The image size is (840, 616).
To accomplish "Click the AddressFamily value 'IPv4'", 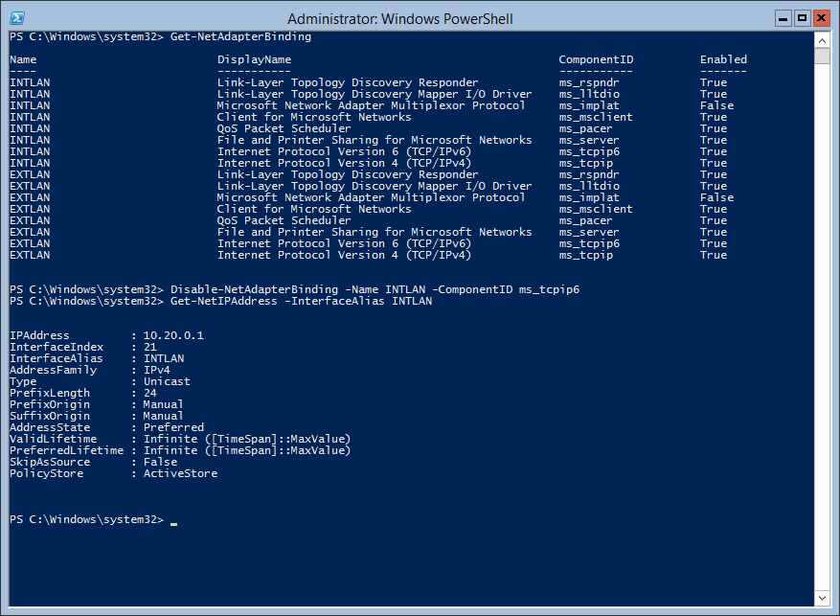I will (157, 370).
